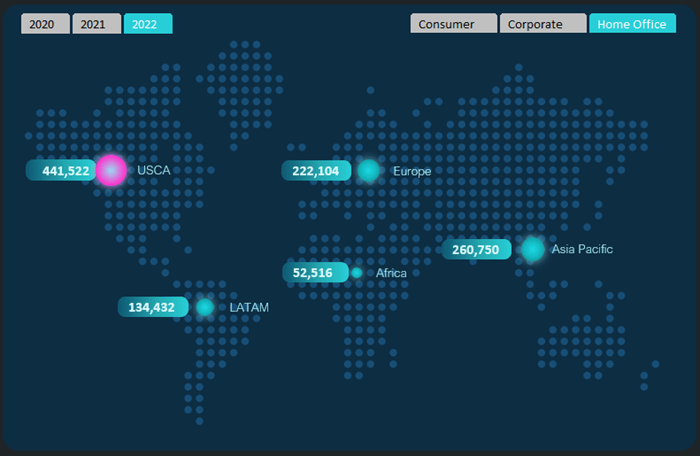Click the 441,522 value label
The width and height of the screenshot is (700, 456).
[x=61, y=170]
